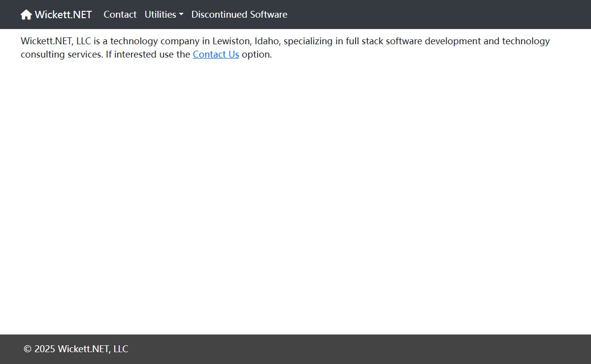591x364 pixels.
Task: Follow the Contact Us hyperlink
Action: pos(216,55)
